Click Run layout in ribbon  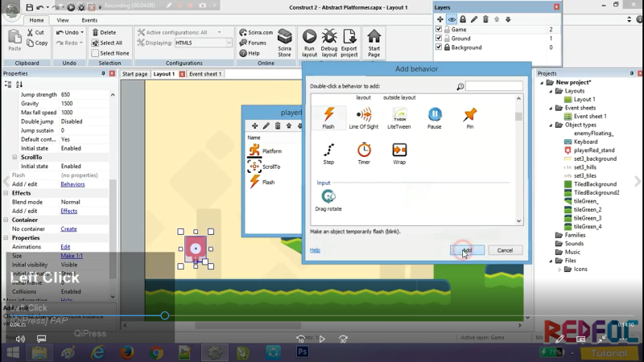click(x=309, y=43)
